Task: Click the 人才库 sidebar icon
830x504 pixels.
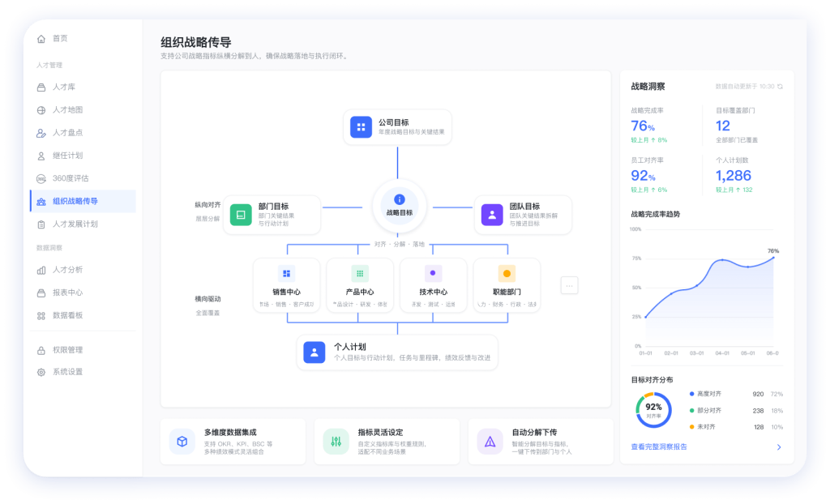Action: 41,88
